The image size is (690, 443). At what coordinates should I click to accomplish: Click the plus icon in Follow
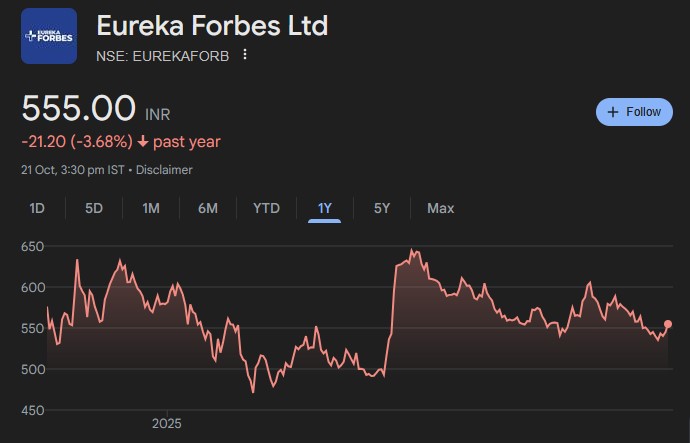pyautogui.click(x=612, y=112)
